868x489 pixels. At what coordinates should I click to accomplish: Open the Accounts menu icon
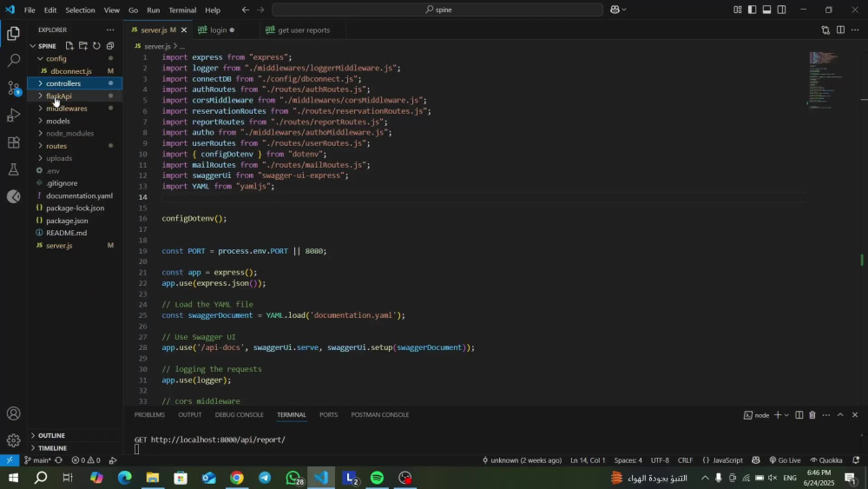pos(13,413)
